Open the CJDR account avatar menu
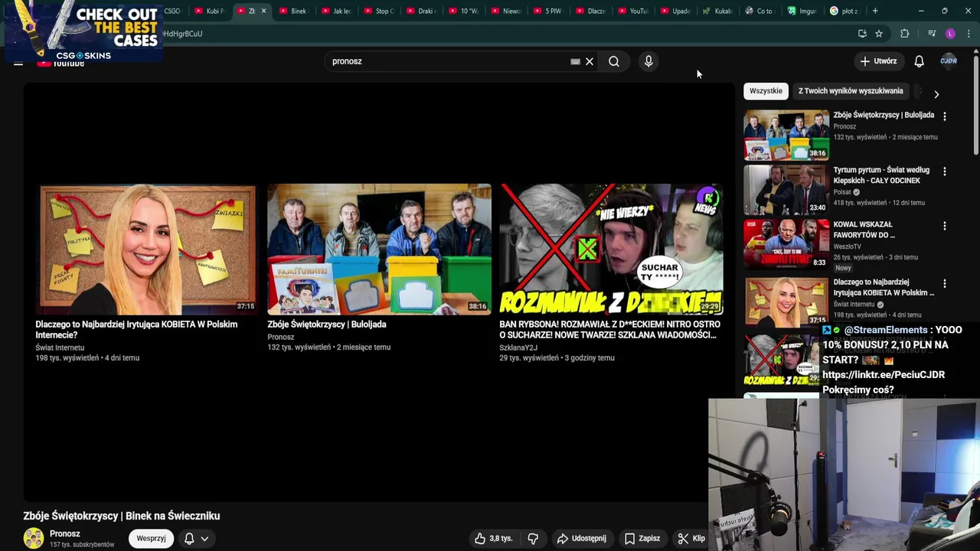 pos(949,61)
